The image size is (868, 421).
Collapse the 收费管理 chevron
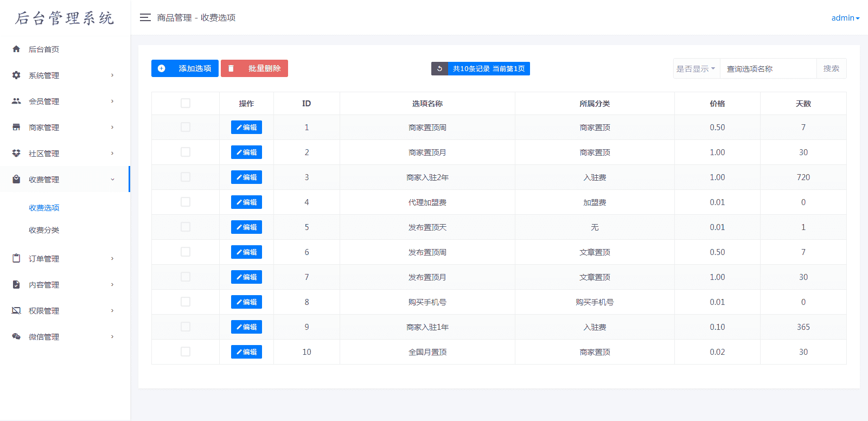pos(112,179)
